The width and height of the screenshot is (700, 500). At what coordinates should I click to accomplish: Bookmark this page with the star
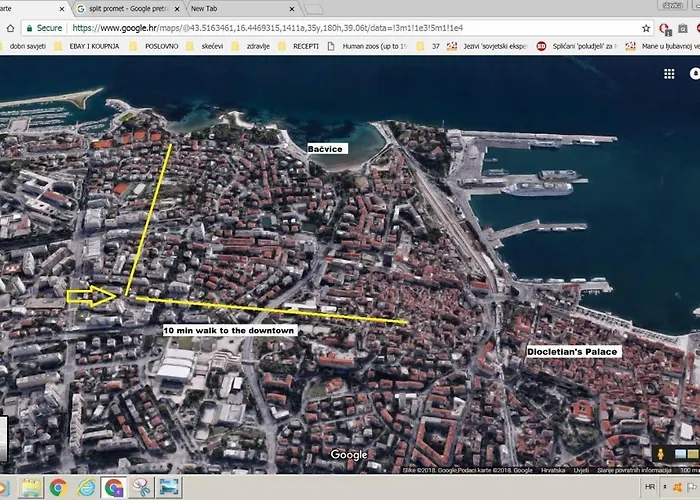coord(646,28)
